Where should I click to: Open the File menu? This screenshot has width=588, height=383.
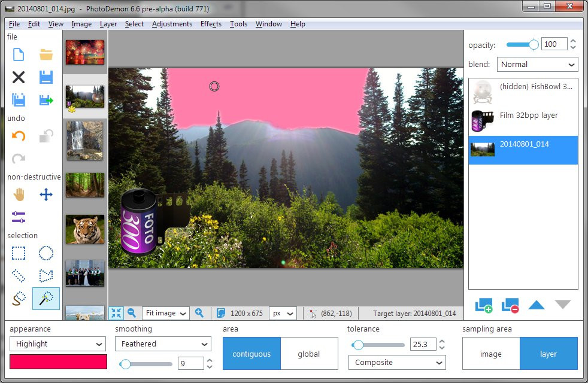click(14, 23)
